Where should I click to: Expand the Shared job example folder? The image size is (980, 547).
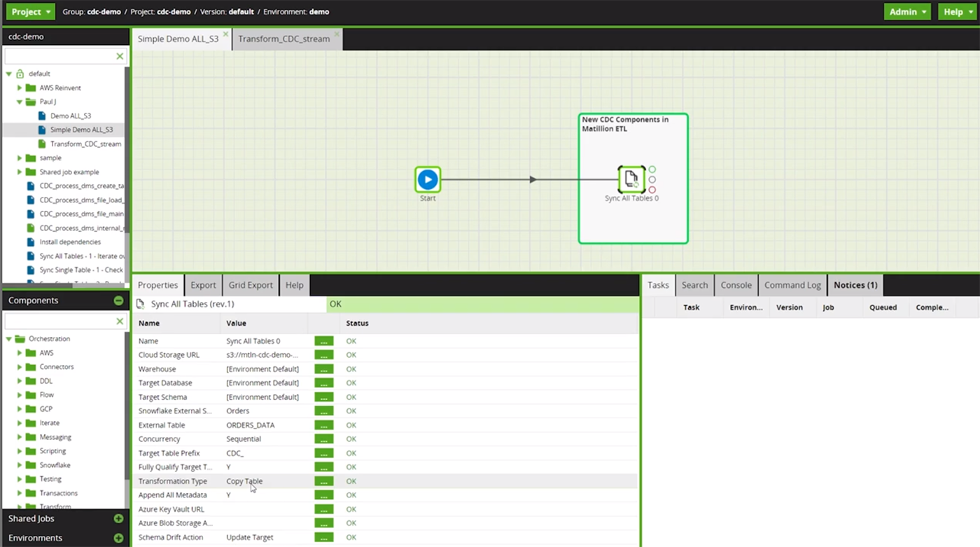pos(20,172)
